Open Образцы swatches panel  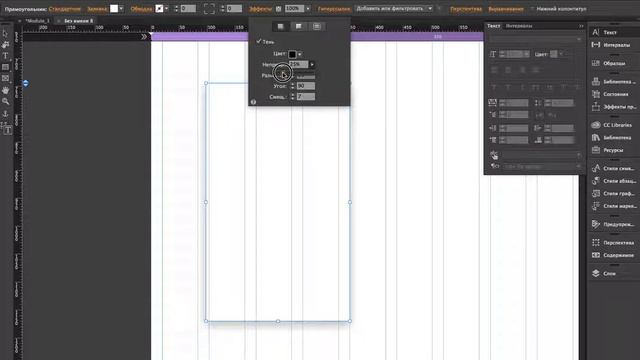coord(613,63)
